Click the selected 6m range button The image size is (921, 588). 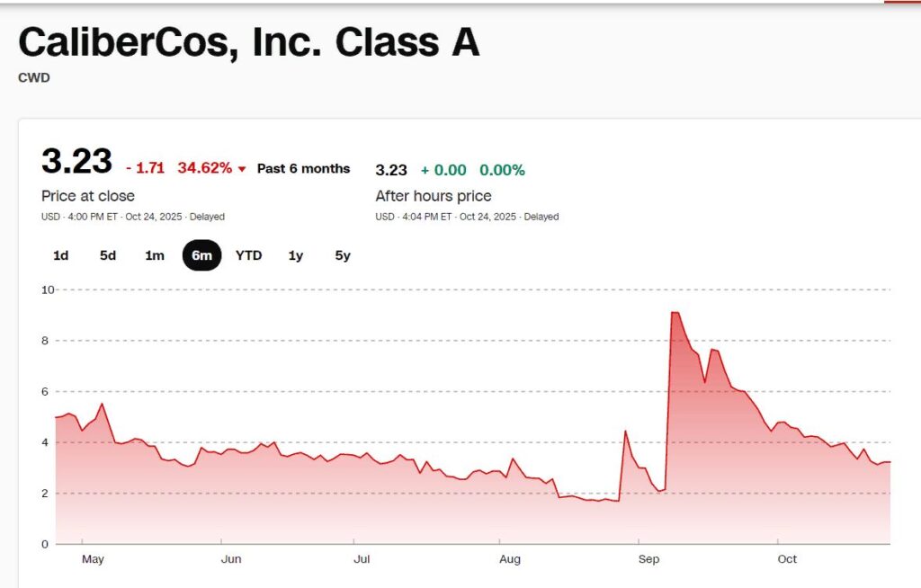(201, 255)
